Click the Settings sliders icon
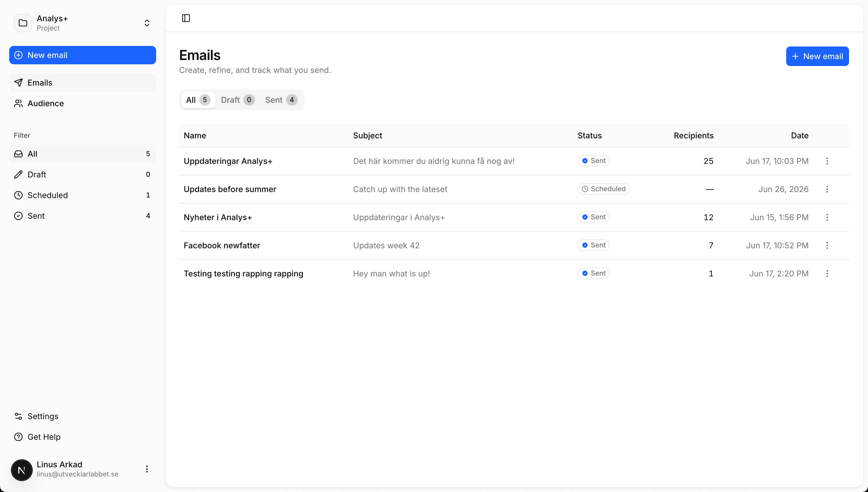Screen dimensions: 868x492 click(x=18, y=416)
